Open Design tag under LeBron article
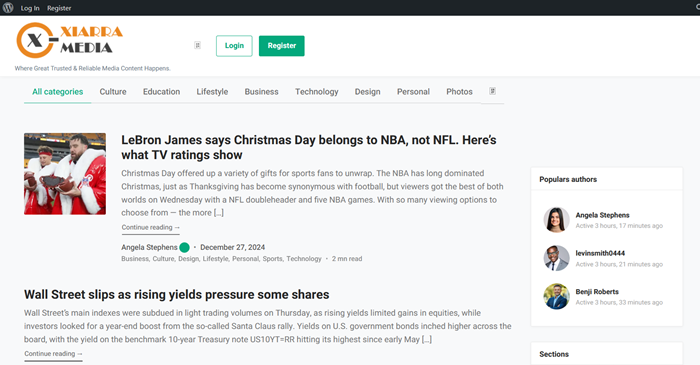Screen dimensions: 700x365 click(x=188, y=259)
